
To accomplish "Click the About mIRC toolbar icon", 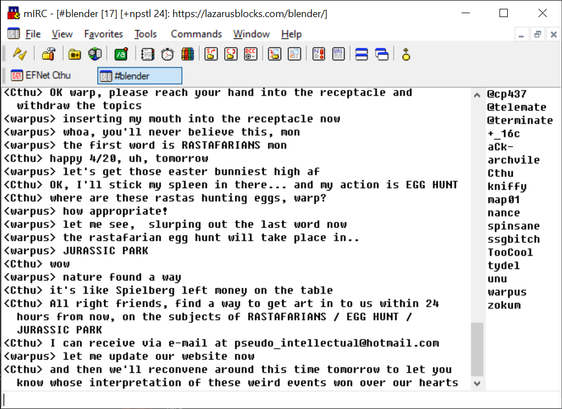I will click(x=406, y=54).
